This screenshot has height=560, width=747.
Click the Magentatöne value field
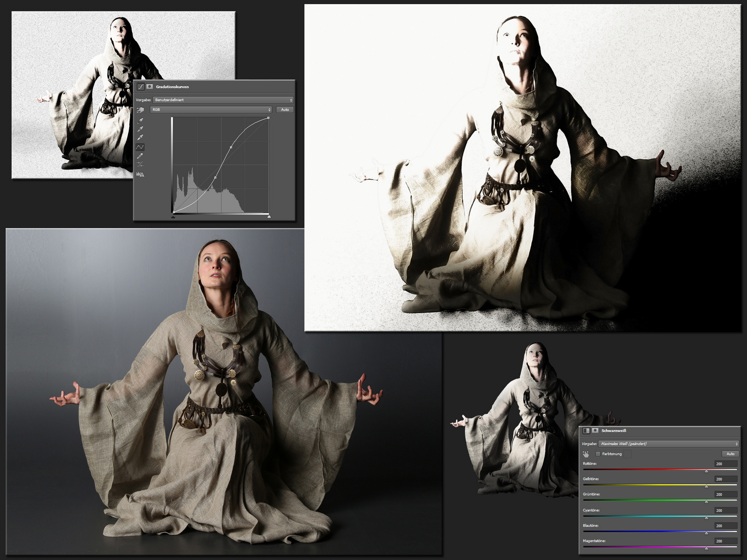pyautogui.click(x=726, y=541)
